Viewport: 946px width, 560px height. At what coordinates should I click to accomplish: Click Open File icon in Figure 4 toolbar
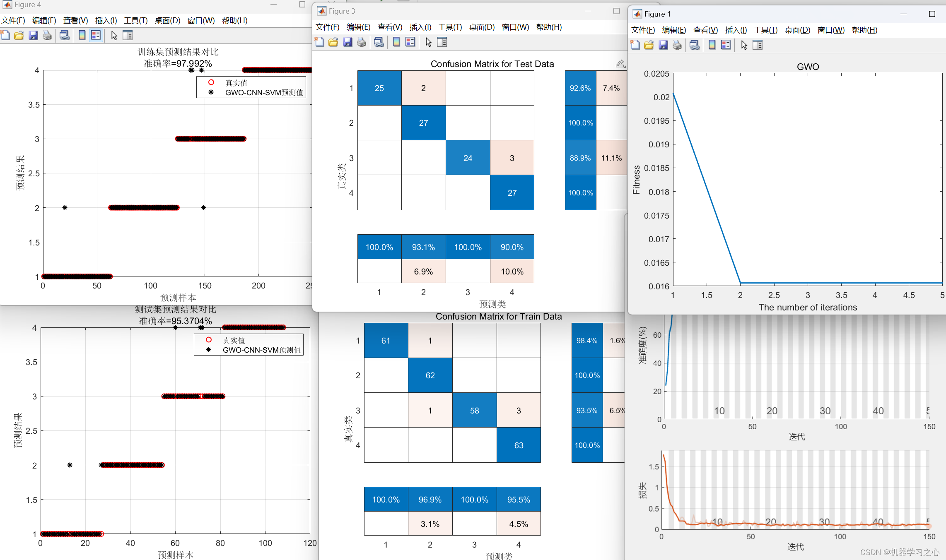[19, 36]
